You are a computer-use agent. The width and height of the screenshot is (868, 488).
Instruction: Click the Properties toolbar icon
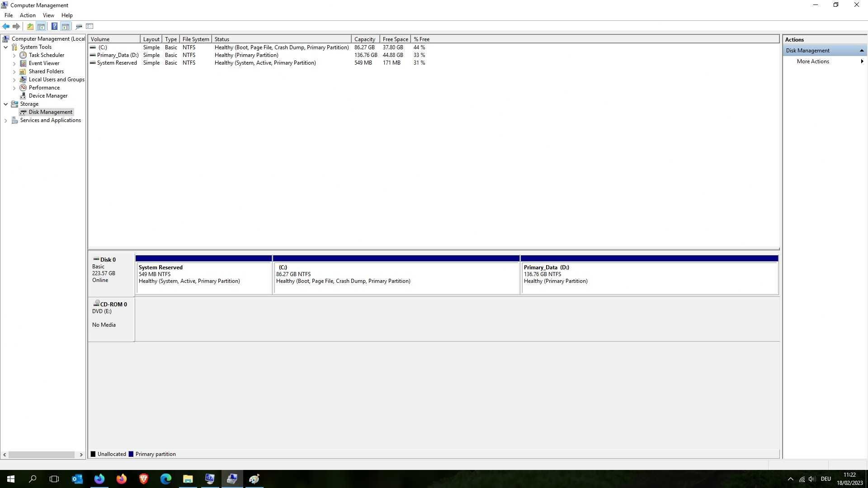pyautogui.click(x=90, y=26)
